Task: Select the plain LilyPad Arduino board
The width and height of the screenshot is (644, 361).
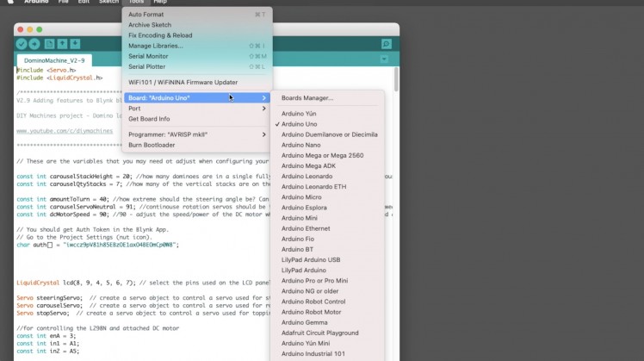Action: (x=327, y=271)
